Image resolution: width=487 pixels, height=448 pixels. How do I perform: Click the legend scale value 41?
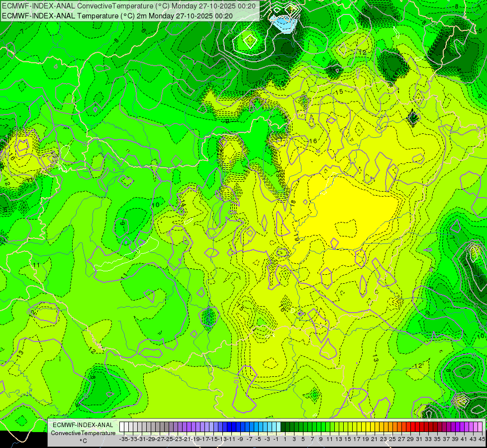pyautogui.click(x=464, y=439)
